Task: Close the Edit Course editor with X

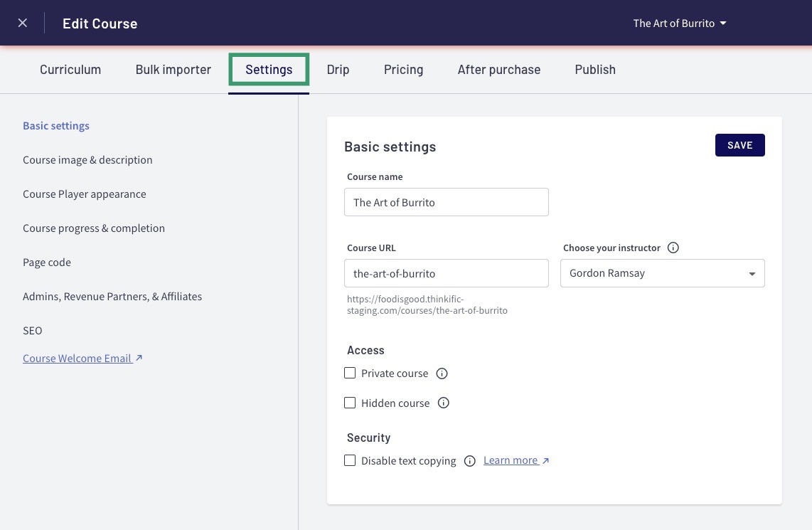Action: click(x=23, y=23)
